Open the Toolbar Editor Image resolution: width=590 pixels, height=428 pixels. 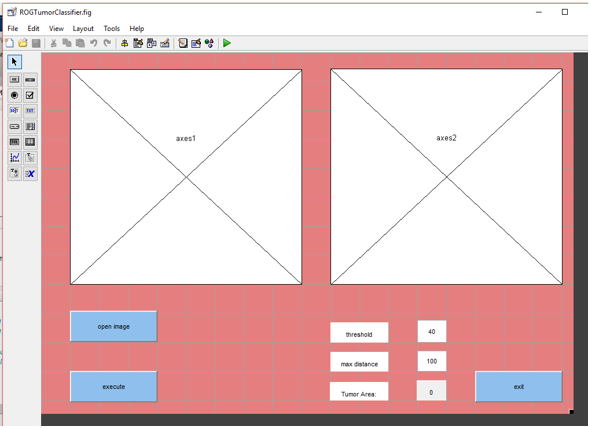point(165,43)
